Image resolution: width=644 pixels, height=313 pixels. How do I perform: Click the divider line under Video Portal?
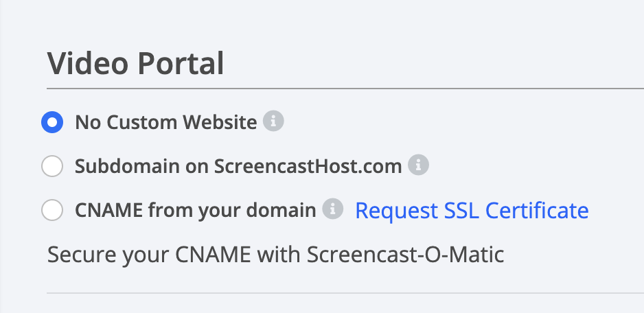345,89
